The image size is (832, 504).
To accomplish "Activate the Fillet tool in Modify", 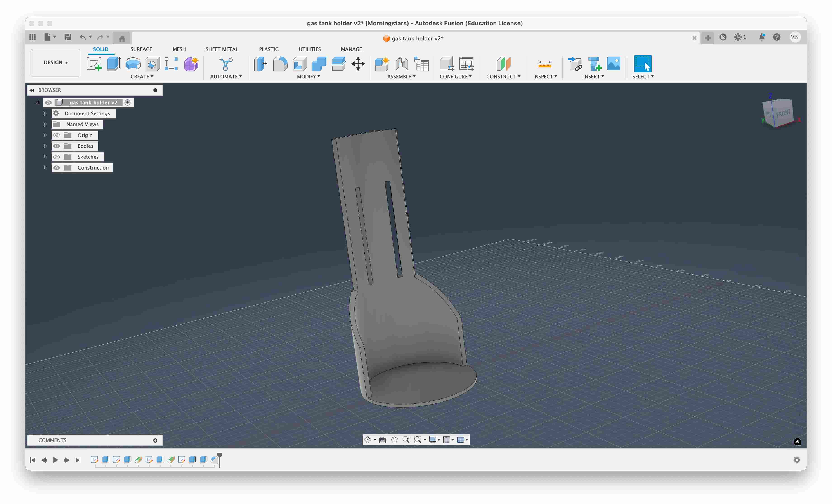I will point(280,64).
